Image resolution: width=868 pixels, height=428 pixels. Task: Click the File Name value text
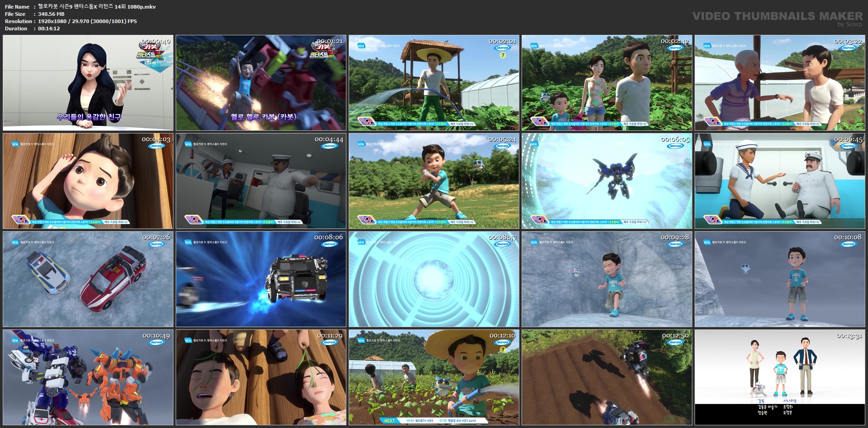click(x=97, y=7)
